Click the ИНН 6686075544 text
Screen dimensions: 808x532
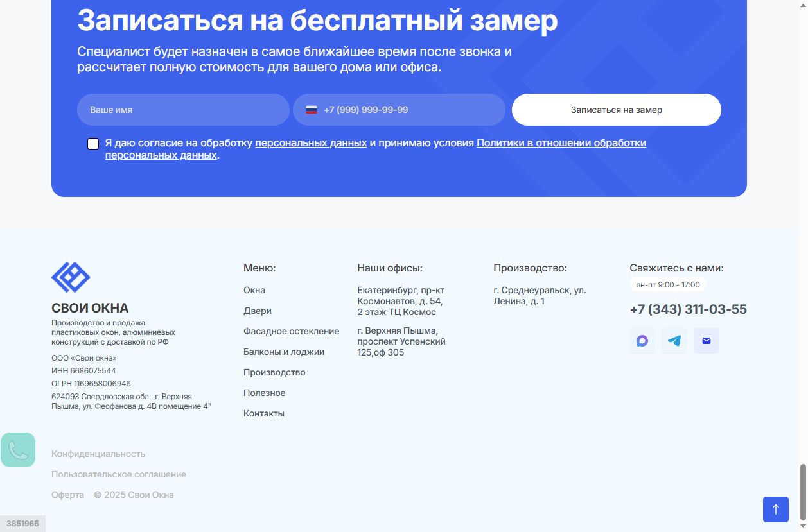tap(83, 371)
